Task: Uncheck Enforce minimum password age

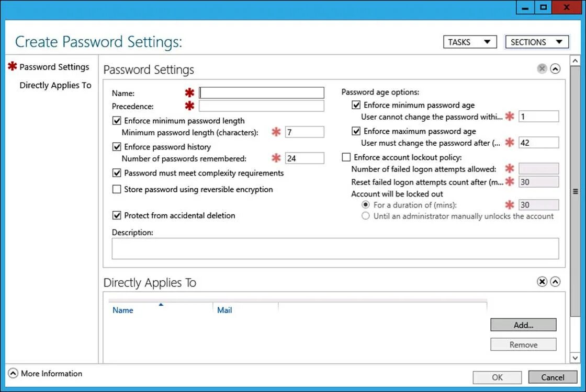Action: (356, 105)
